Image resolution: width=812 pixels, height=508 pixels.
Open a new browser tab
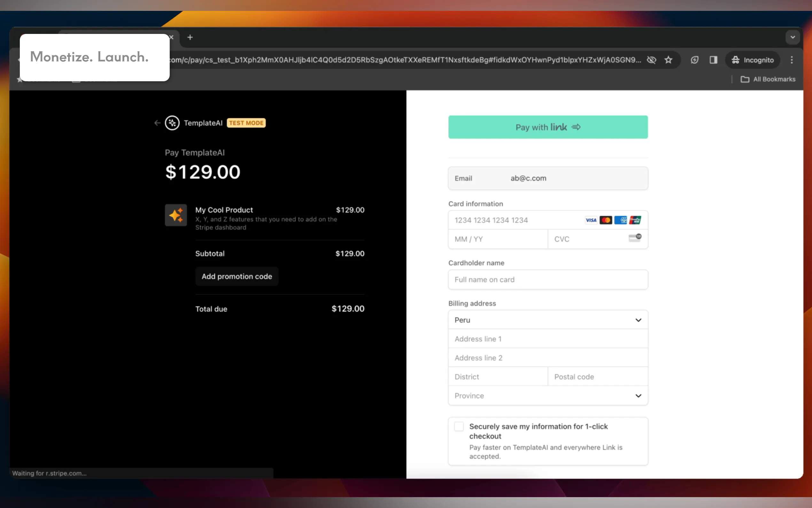coord(190,37)
